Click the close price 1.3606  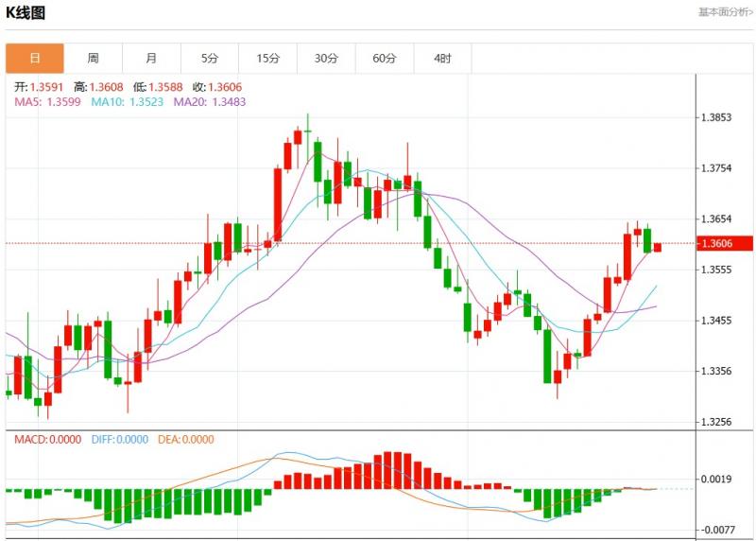[x=225, y=87]
